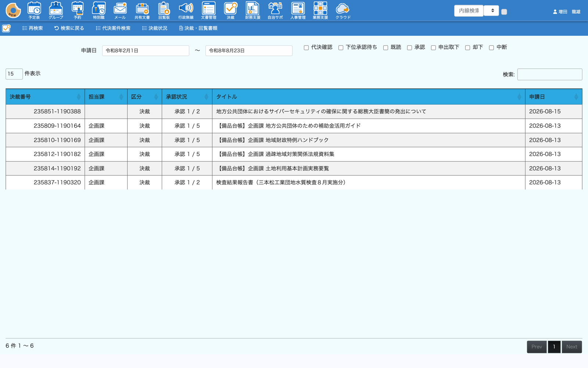The width and height of the screenshot is (588, 368).
Task: Open the dropdown beside 内線検索 field
Action: [x=491, y=11]
